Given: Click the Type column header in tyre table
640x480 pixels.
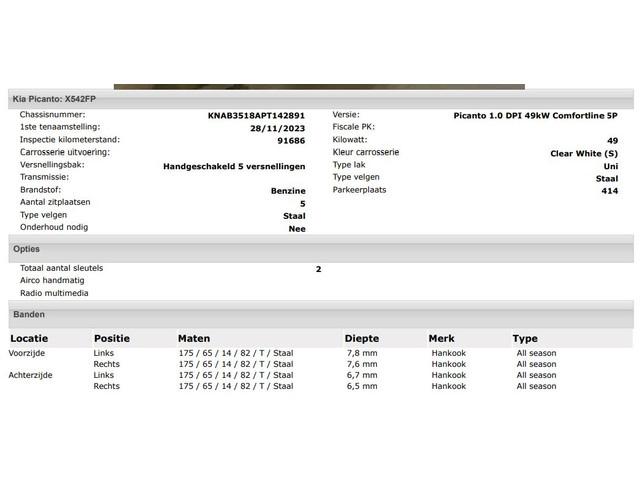Looking at the screenshot, I should (x=525, y=338).
